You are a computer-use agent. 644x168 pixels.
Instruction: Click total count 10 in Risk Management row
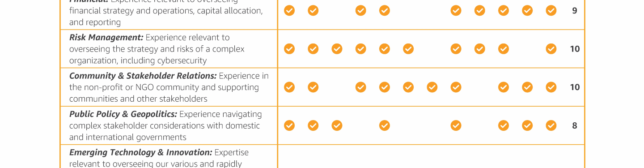[x=575, y=49]
